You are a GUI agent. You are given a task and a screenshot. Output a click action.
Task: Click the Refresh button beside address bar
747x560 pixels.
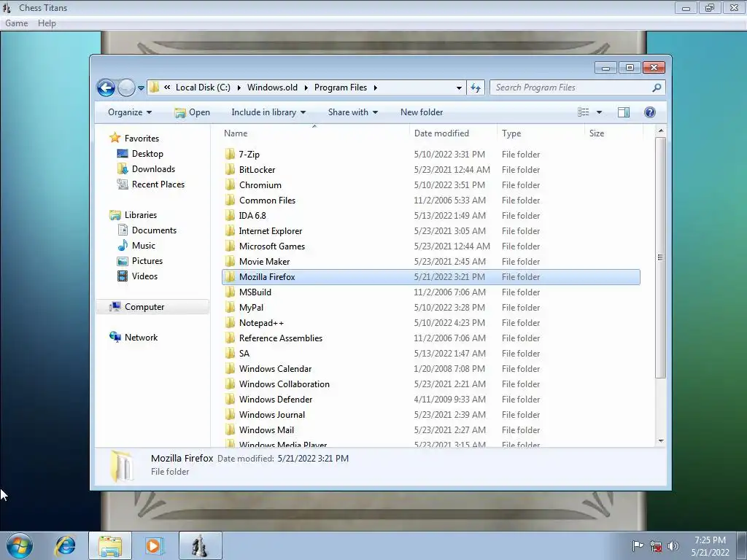(476, 87)
